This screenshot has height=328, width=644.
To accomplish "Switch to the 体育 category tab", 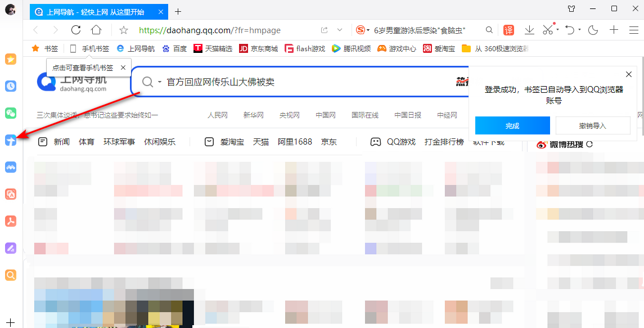I will [86, 142].
